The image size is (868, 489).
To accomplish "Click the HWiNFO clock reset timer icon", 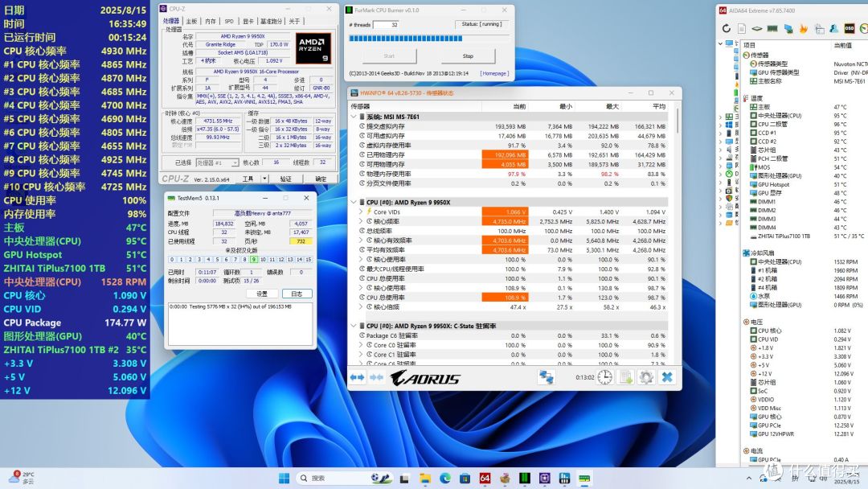I will [x=604, y=378].
